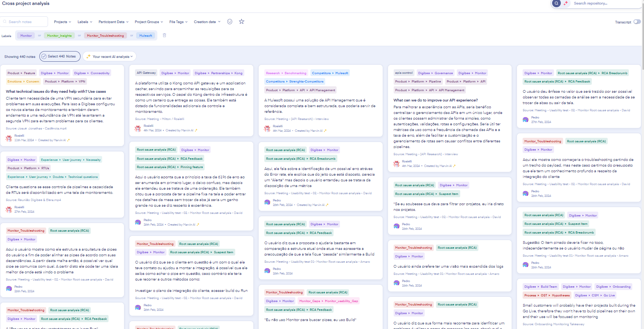
Task: Click Pedro's avatar on the 'visão mais expandida' note
Action: point(396,284)
